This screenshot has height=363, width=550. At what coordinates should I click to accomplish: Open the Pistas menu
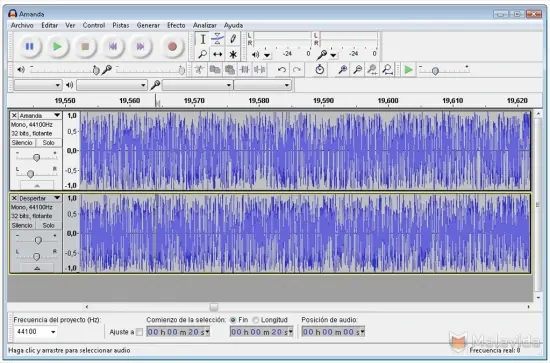tap(121, 25)
